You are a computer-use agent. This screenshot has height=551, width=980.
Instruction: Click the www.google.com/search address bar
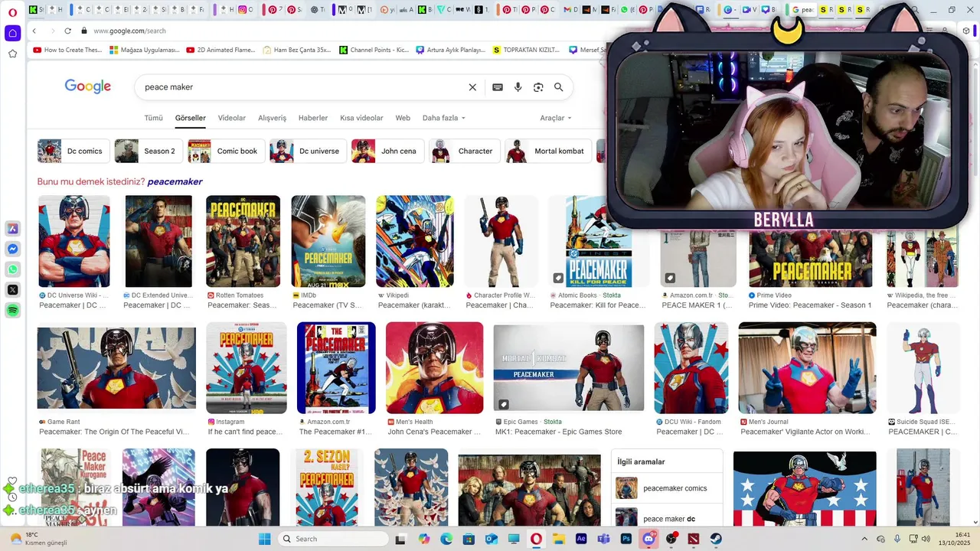pos(129,31)
